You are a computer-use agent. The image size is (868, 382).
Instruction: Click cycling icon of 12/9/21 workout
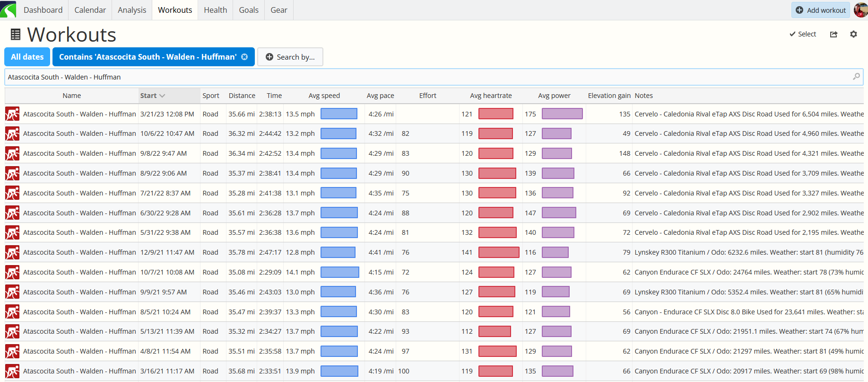[x=12, y=252]
